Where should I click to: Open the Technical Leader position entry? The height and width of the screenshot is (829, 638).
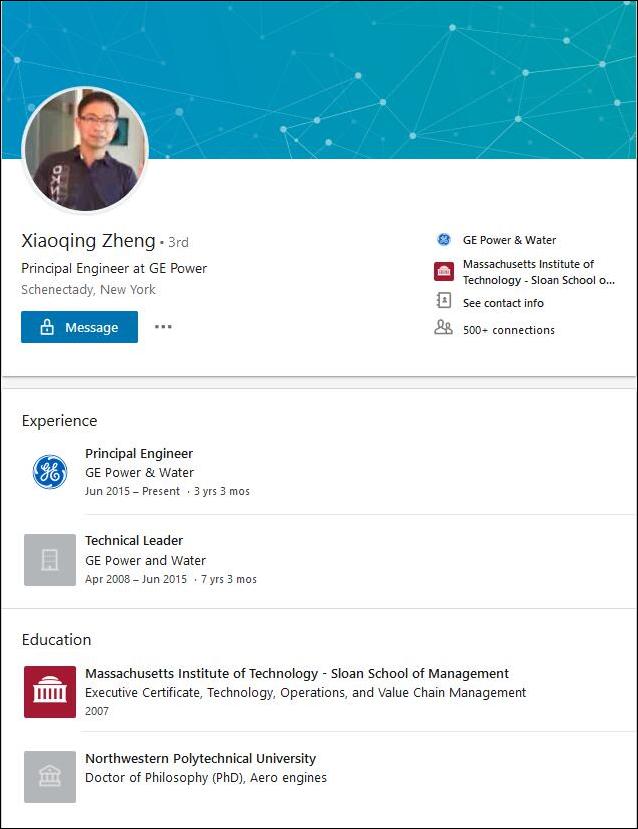[134, 541]
